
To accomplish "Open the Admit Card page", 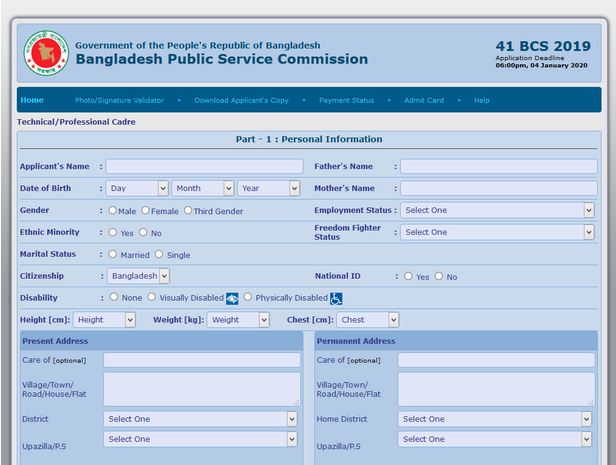I will 424,100.
